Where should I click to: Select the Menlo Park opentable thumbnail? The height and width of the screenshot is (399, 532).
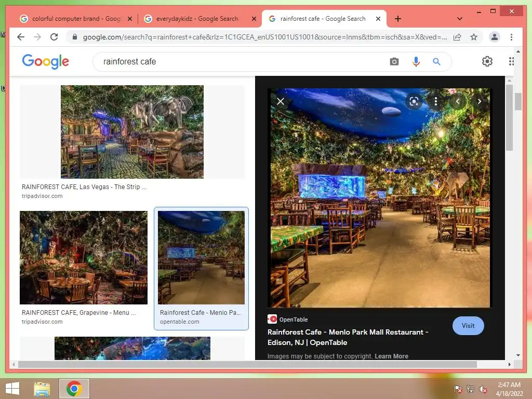pyautogui.click(x=201, y=258)
